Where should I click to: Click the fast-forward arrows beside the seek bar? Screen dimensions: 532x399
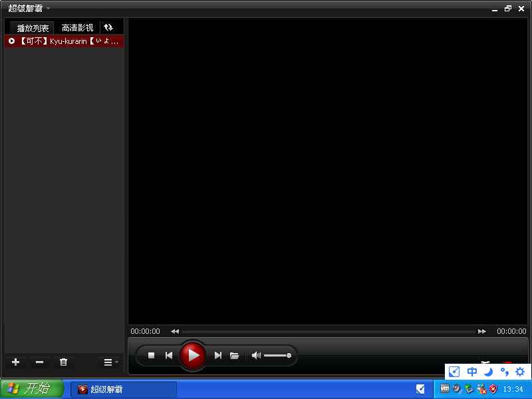(x=482, y=331)
